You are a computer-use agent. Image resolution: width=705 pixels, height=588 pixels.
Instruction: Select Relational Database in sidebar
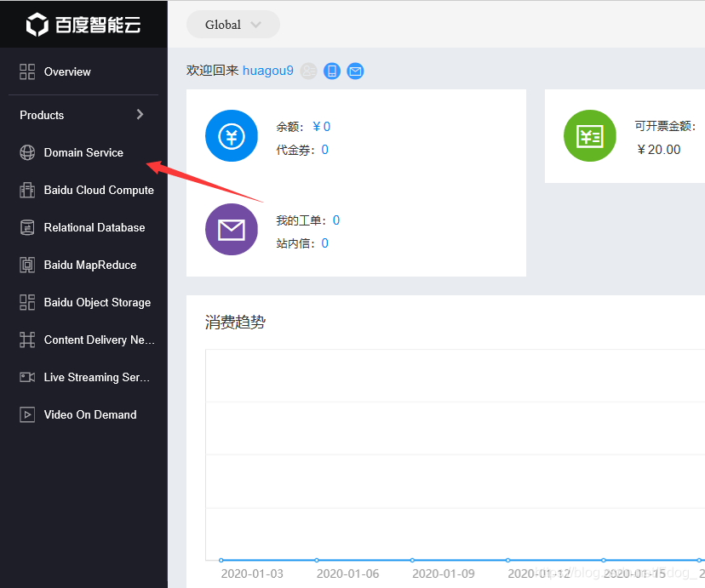pos(83,227)
